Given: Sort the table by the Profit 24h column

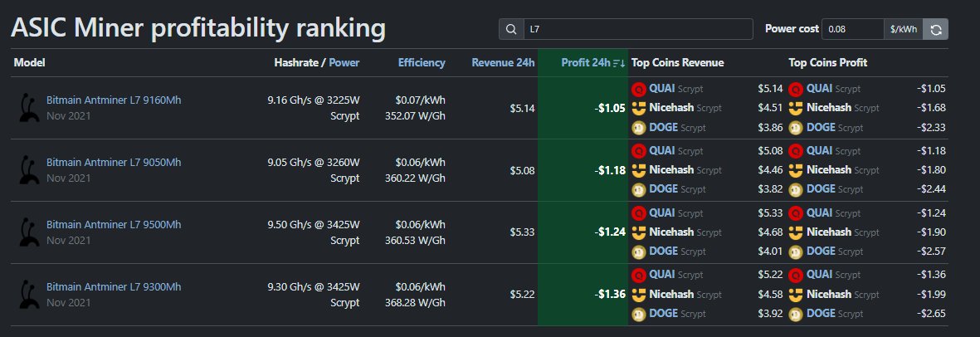Looking at the screenshot, I should (x=586, y=62).
